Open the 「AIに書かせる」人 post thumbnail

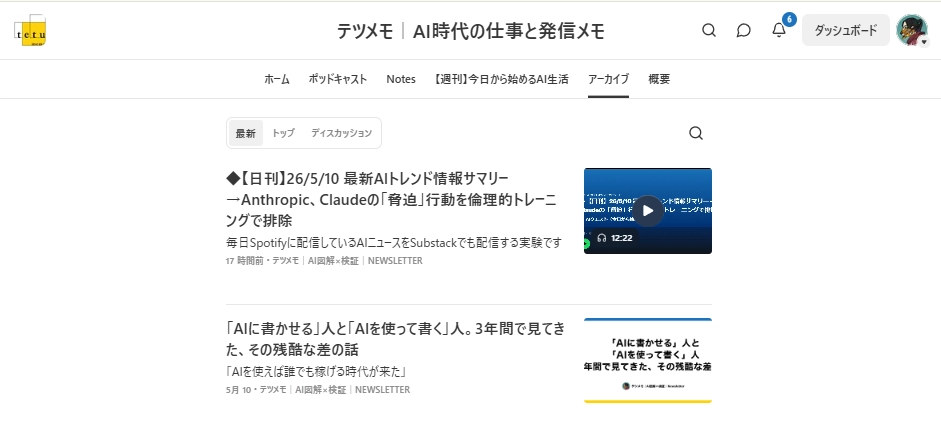pyautogui.click(x=648, y=361)
